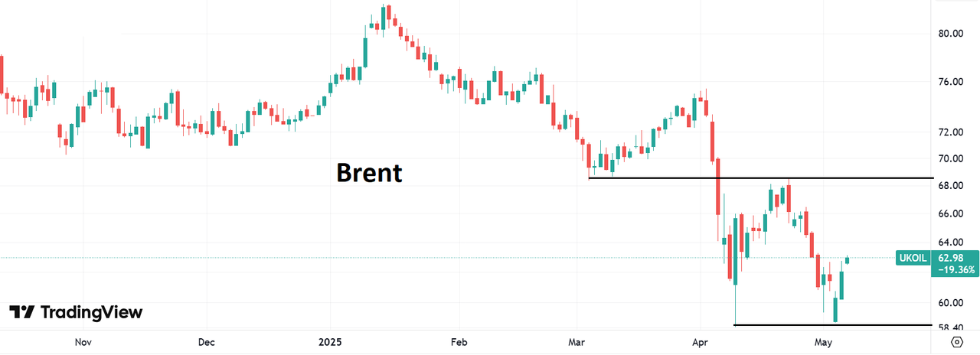
Task: Select the upper horizontal resistance line
Action: (766, 178)
